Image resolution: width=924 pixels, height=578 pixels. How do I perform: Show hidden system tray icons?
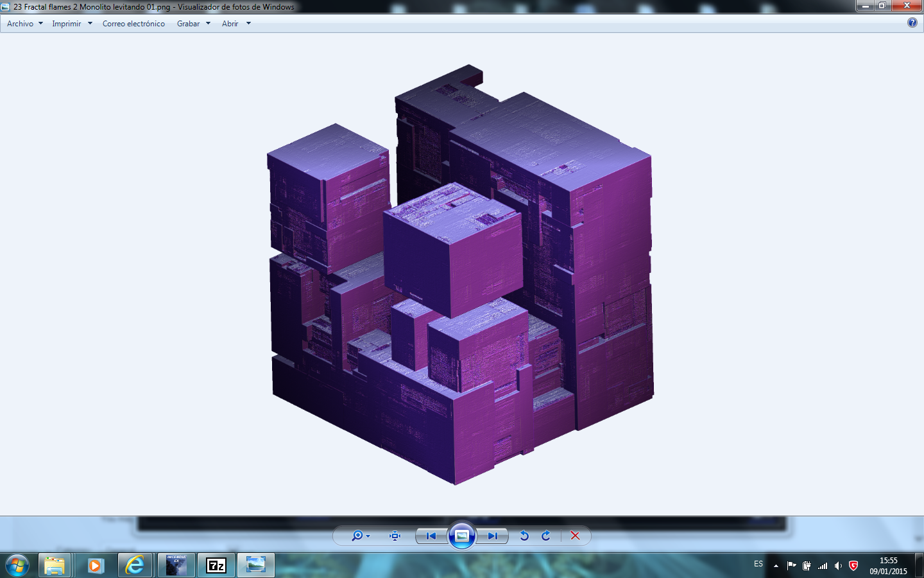point(776,566)
